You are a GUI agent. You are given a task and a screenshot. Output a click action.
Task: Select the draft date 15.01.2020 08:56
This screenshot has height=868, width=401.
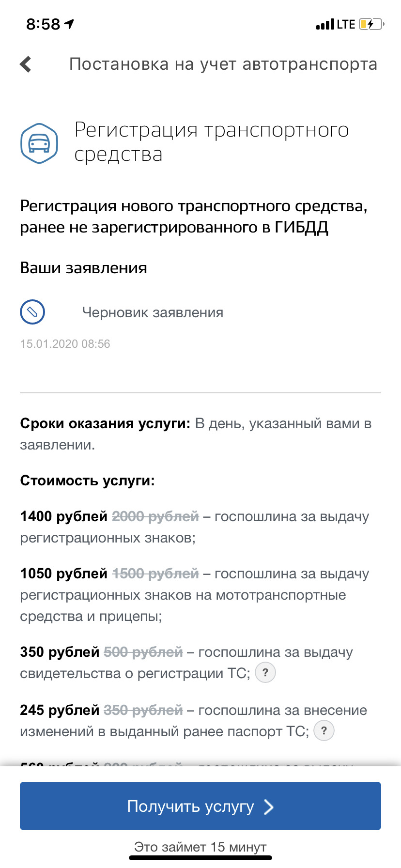coord(65,344)
